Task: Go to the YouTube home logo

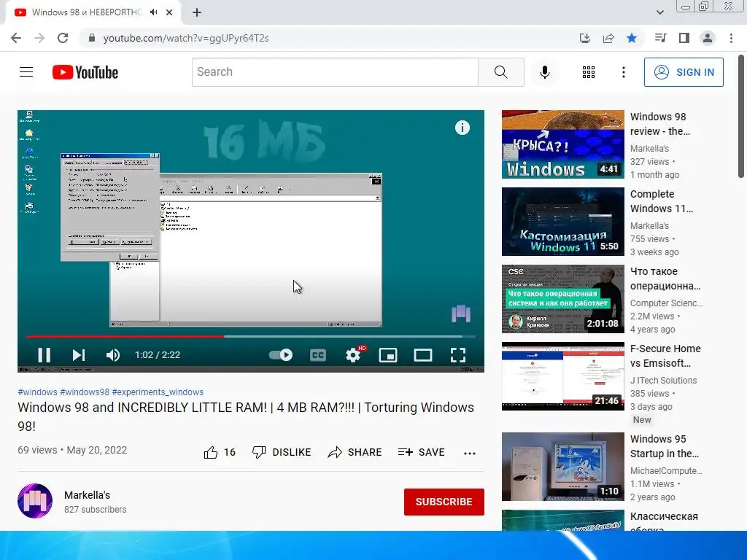Action: [85, 72]
